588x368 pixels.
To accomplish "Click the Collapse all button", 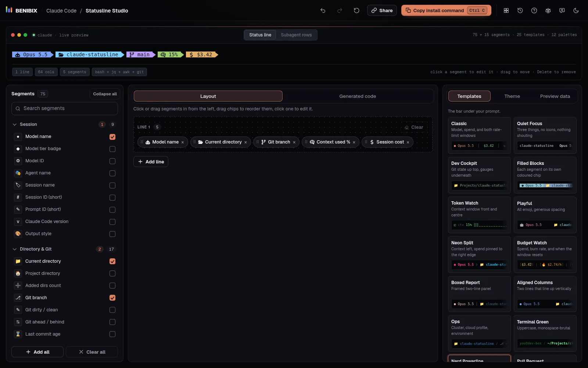I will pos(105,94).
